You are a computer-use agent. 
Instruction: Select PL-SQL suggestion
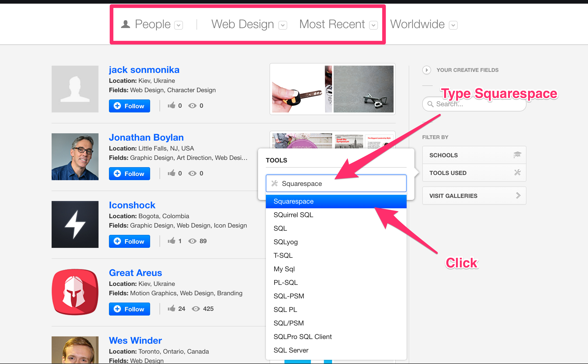click(x=336, y=283)
